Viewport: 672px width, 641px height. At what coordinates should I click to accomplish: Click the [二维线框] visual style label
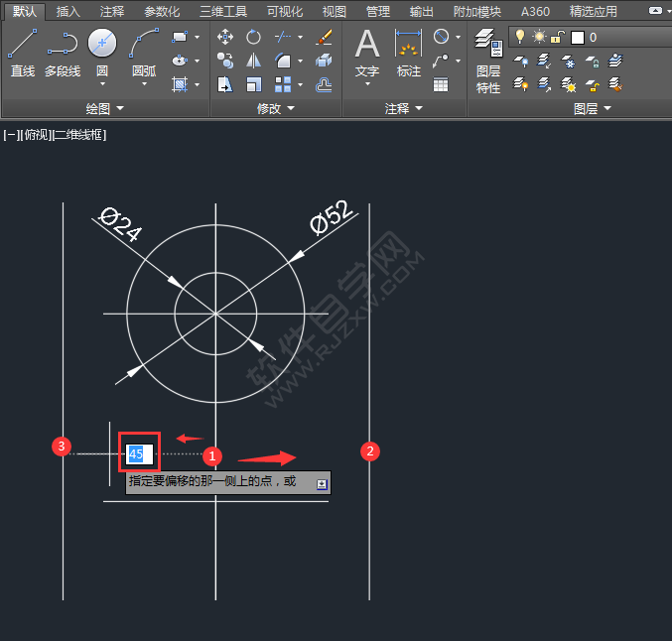[x=79, y=135]
